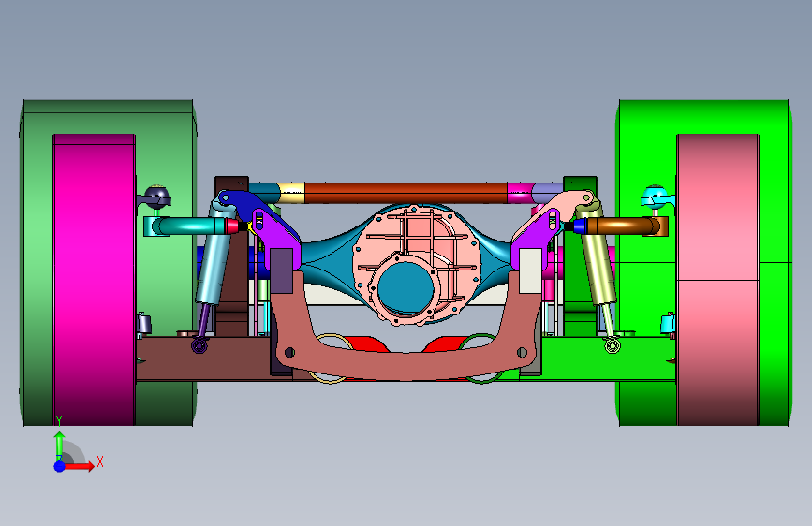
Task: Select the pink right wheel rim
Action: coord(717,280)
